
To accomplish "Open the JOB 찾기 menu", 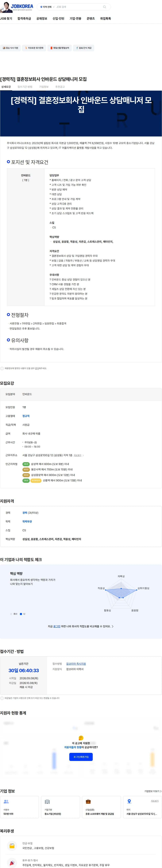I will tap(6, 19).
